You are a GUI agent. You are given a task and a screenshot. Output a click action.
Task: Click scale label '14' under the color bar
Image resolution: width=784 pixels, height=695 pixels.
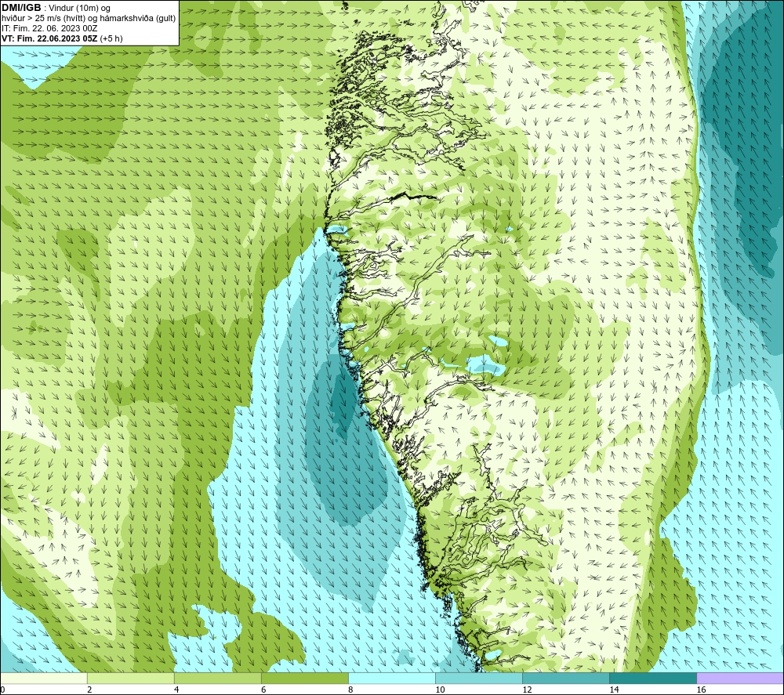pos(614,690)
